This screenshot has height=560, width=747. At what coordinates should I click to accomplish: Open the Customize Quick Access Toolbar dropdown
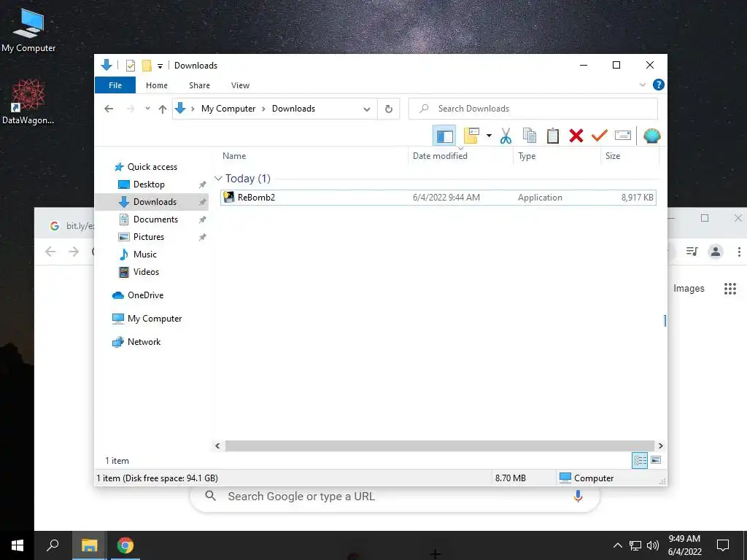pos(160,66)
